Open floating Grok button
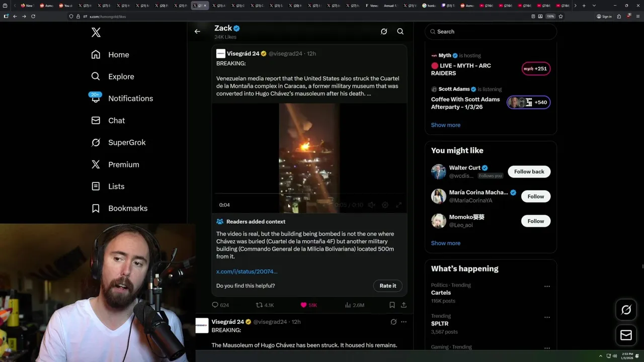Viewport: 644px width, 362px height. click(x=626, y=310)
